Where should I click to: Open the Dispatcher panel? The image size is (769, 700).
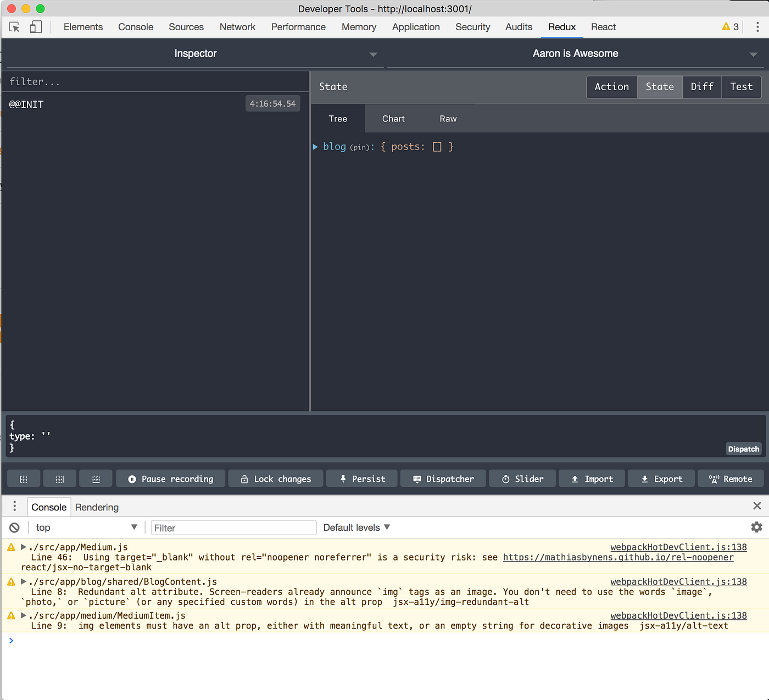click(x=443, y=478)
